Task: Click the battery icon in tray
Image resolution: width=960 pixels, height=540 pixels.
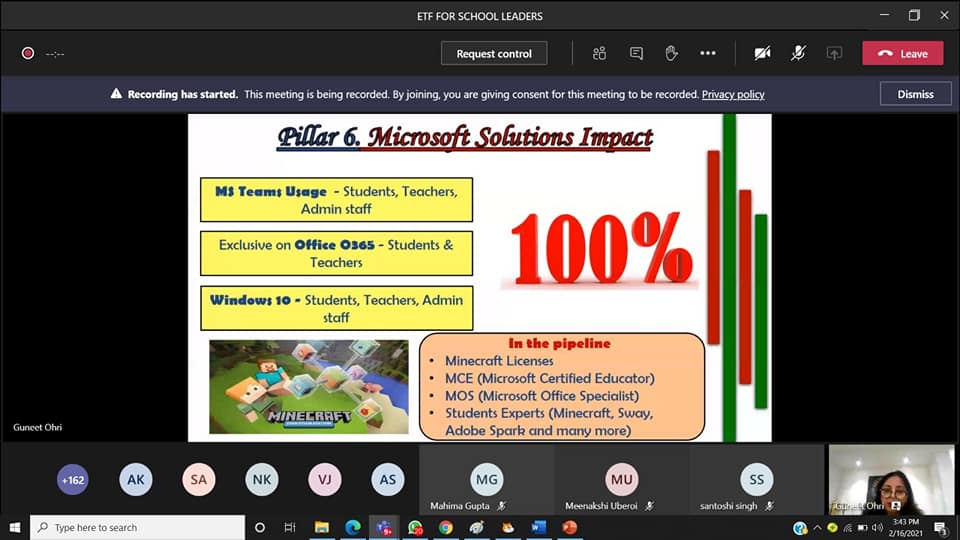Action: coord(863,527)
